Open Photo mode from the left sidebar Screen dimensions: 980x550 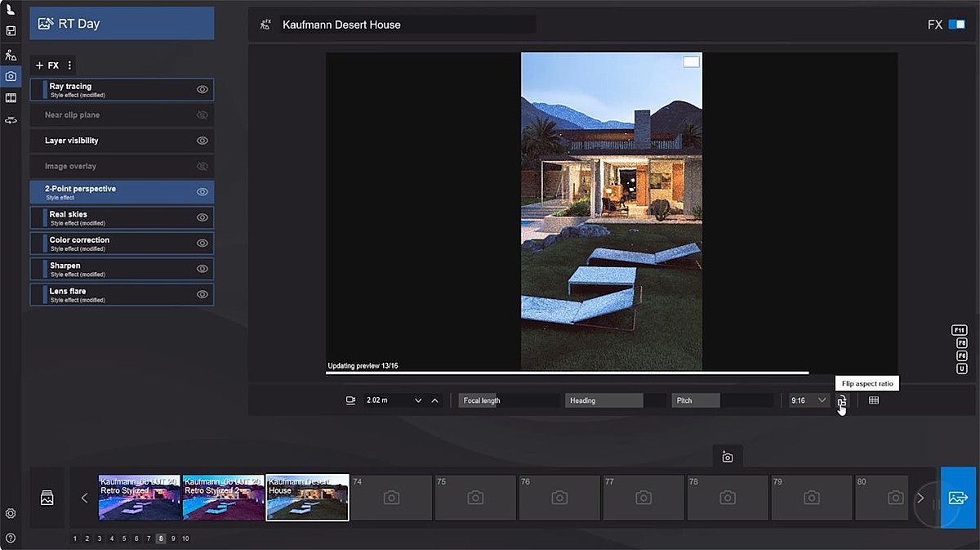11,76
